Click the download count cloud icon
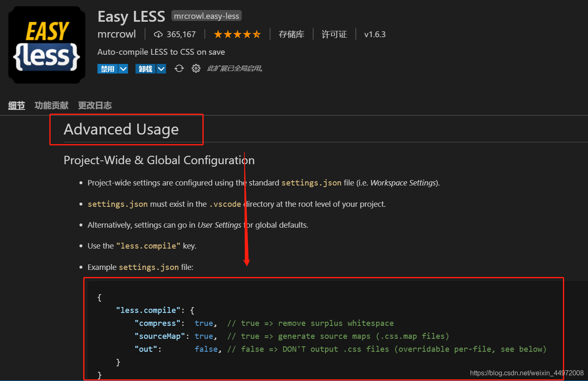Screen dimensions: 588x381 click(x=158, y=34)
